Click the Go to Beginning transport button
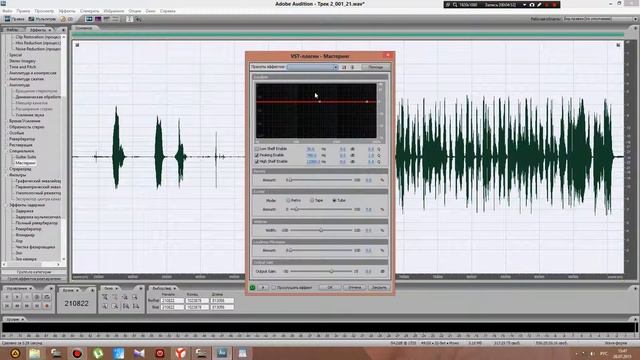Viewport: 640px width, 360px height. tap(7, 306)
